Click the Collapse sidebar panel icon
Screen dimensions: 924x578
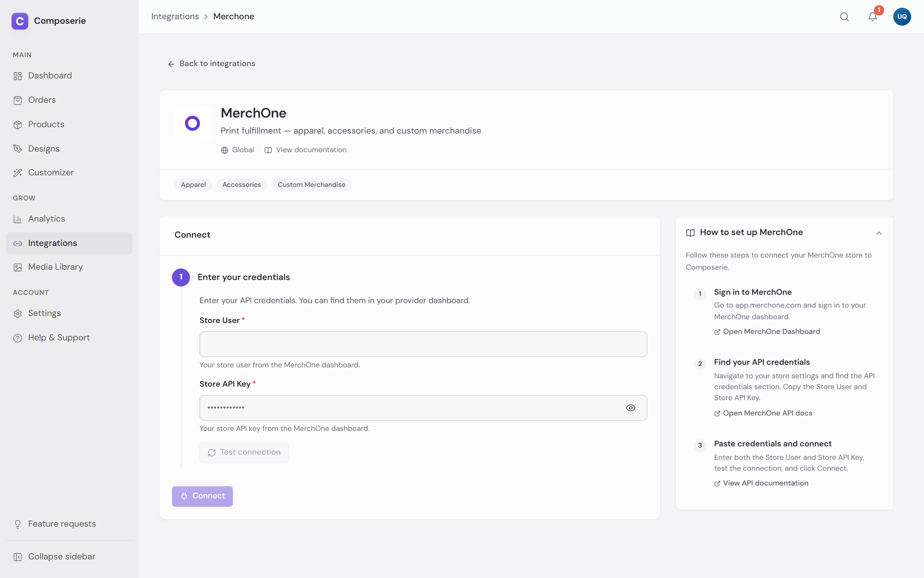pos(18,557)
